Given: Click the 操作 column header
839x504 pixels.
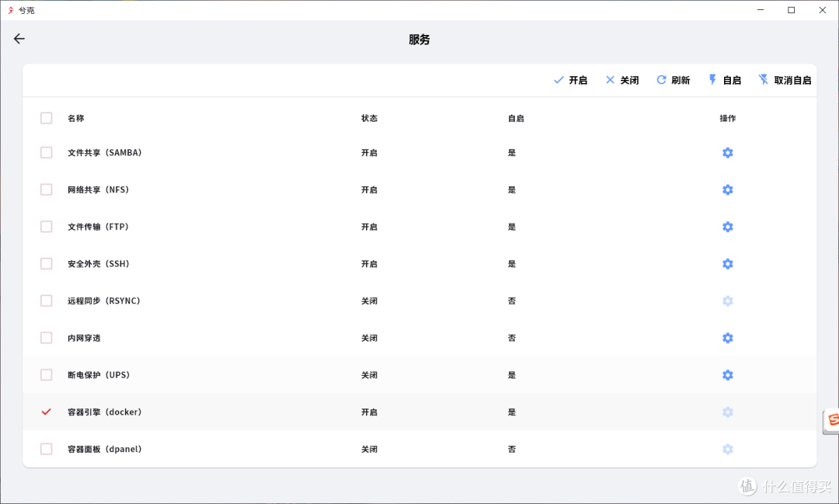Looking at the screenshot, I should click(x=728, y=118).
